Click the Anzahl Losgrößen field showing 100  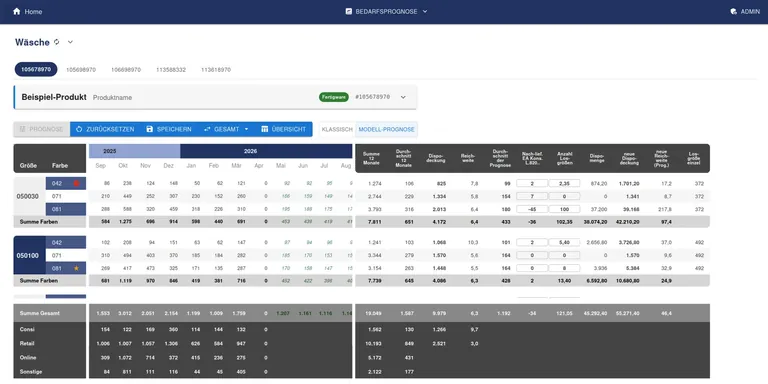pos(564,209)
